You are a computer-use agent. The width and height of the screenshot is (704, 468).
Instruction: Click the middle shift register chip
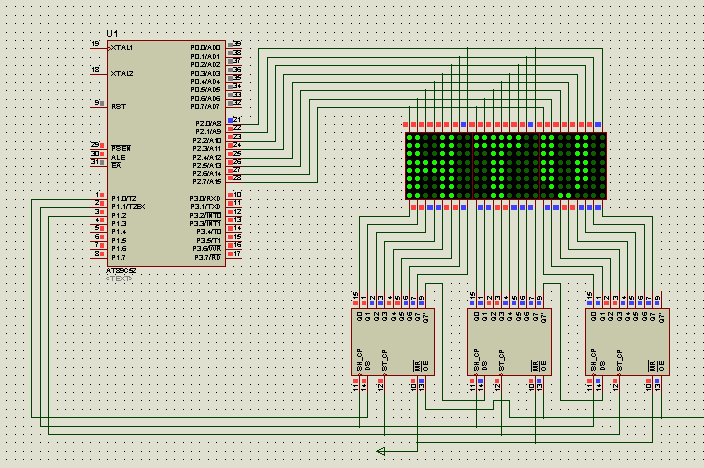pyautogui.click(x=509, y=342)
